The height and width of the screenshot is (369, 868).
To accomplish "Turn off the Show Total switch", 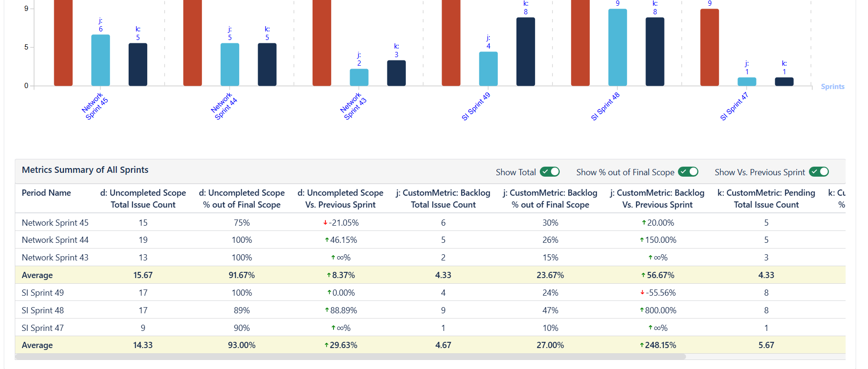I will (x=549, y=172).
